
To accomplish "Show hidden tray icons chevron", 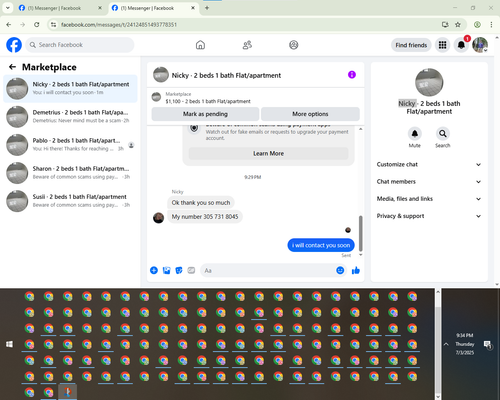I will (446, 344).
